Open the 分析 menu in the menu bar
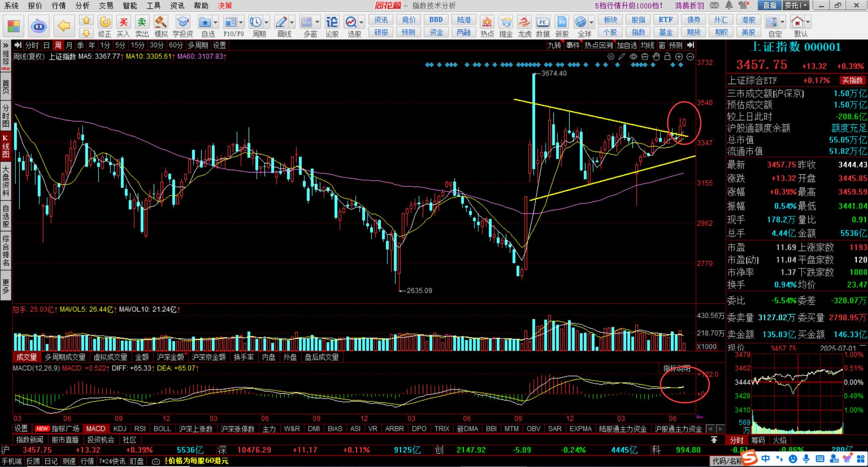This screenshot has width=868, height=467. (x=82, y=5)
